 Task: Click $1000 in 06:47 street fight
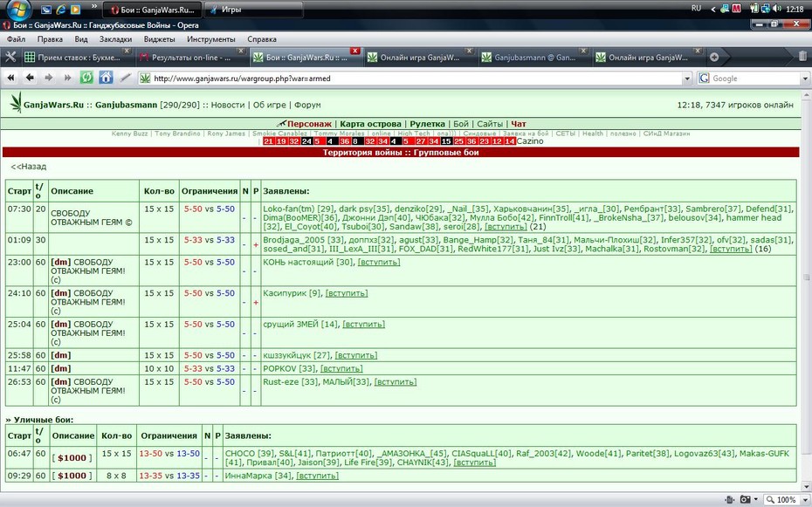72,458
